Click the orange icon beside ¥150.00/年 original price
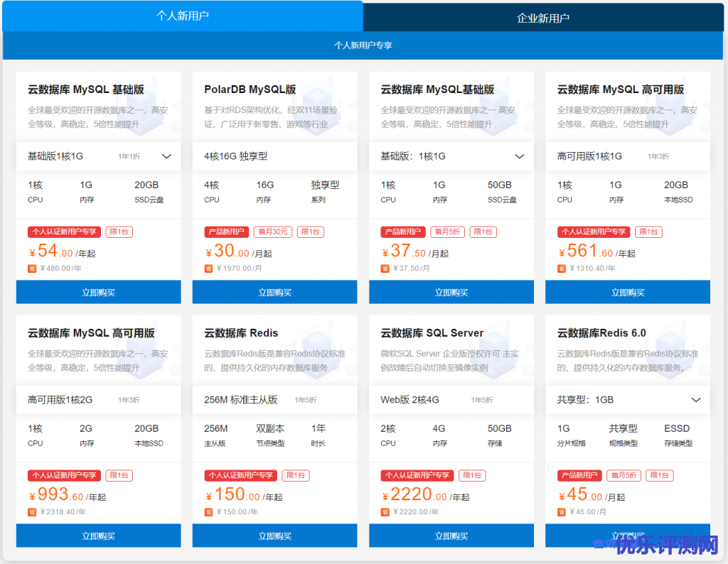This screenshot has width=728, height=564. click(x=208, y=511)
